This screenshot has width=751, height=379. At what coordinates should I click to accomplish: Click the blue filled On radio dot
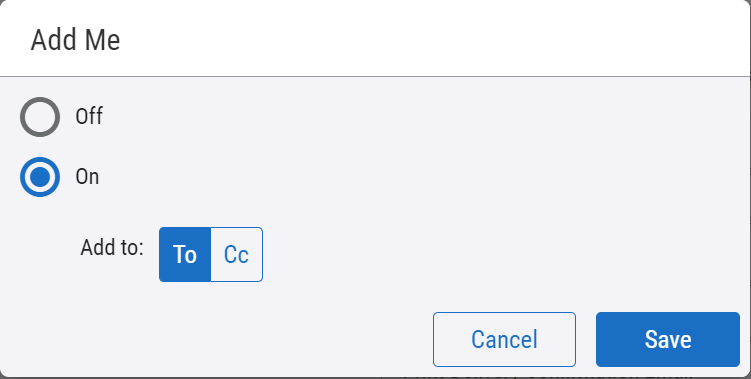click(40, 177)
